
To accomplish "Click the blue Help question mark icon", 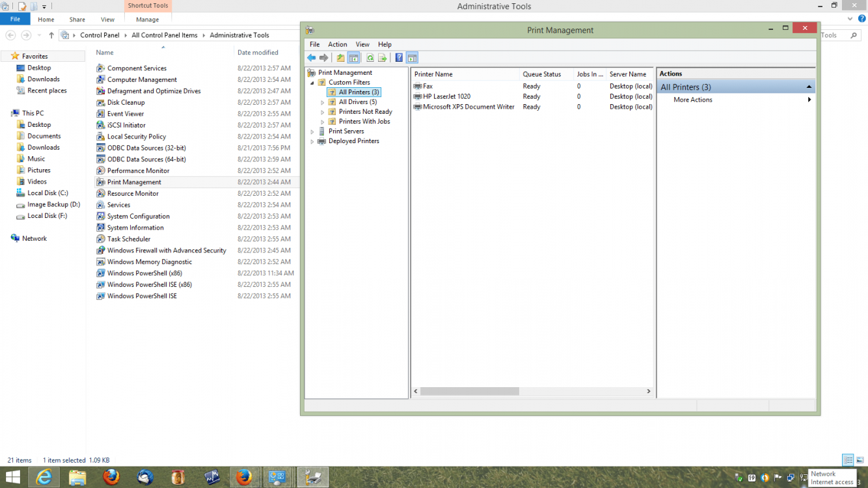I will (399, 58).
